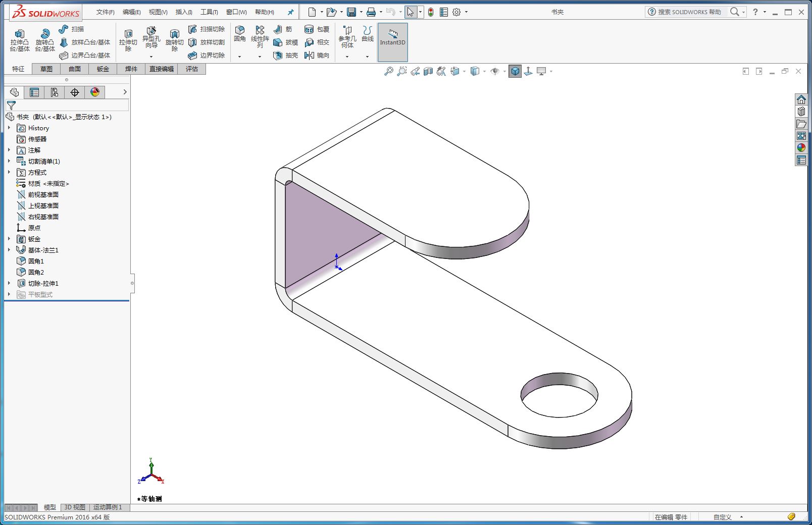Image resolution: width=812 pixels, height=525 pixels.
Task: Choose the 抽壳 shell tool
Action: point(286,56)
